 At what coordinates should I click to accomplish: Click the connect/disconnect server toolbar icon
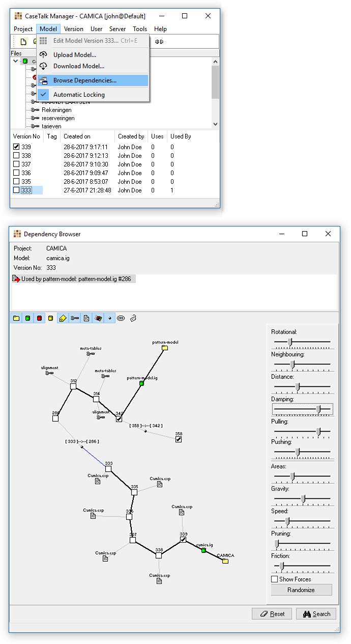159,42
